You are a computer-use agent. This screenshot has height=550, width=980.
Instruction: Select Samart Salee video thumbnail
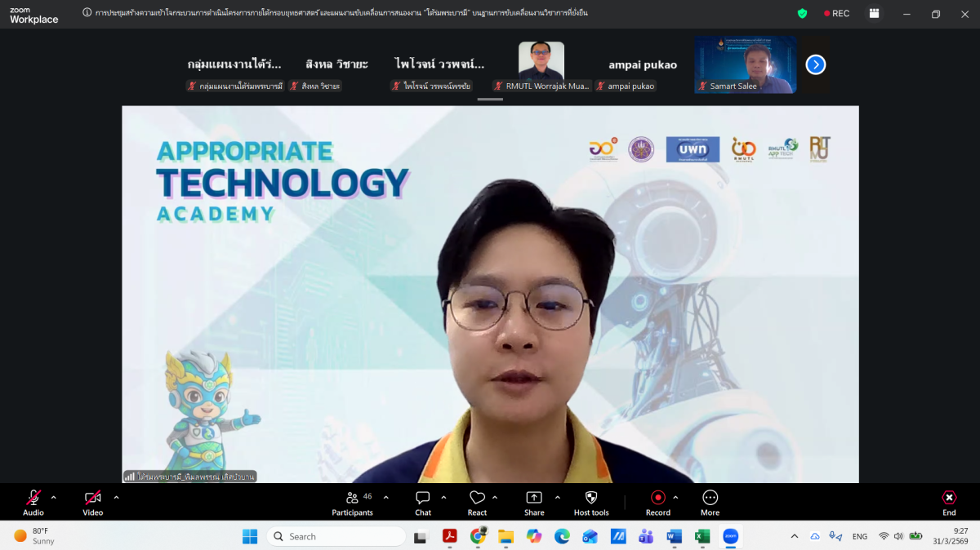click(x=745, y=64)
